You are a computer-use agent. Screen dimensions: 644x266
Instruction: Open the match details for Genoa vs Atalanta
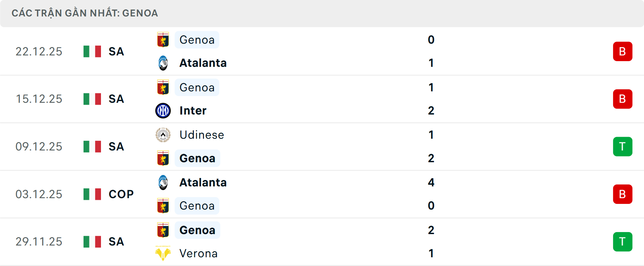click(322, 51)
